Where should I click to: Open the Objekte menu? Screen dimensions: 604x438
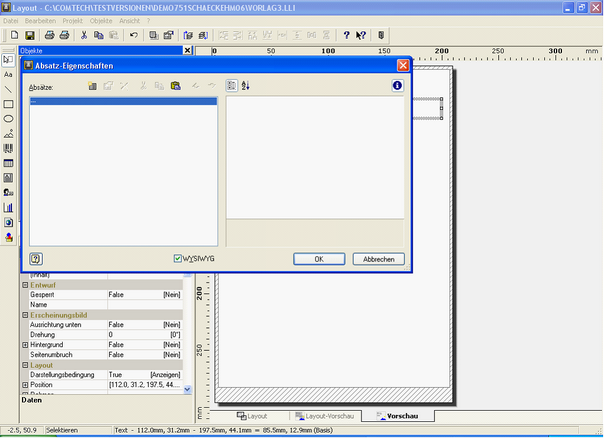(101, 21)
